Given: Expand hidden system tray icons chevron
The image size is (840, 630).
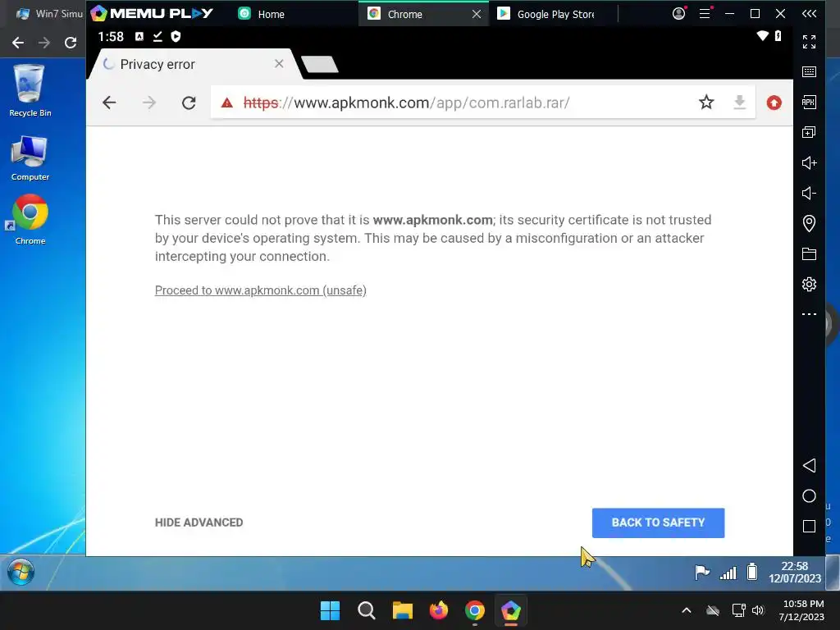Looking at the screenshot, I should pos(687,610).
